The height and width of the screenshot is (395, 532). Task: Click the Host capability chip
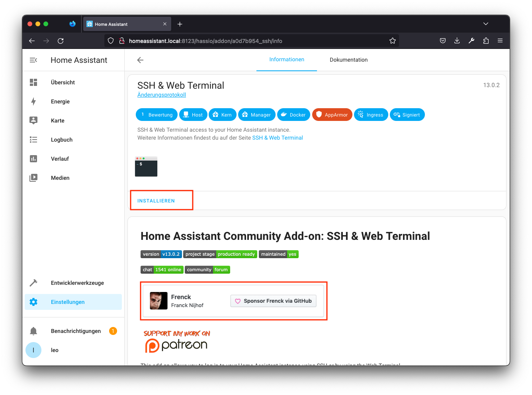(x=193, y=115)
